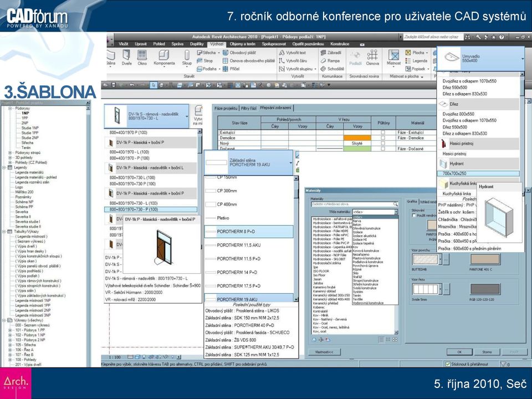Collapse the Tabulky/Výkazy tree node
Image resolution: width=532 pixels, height=399 pixels.
click(4, 232)
